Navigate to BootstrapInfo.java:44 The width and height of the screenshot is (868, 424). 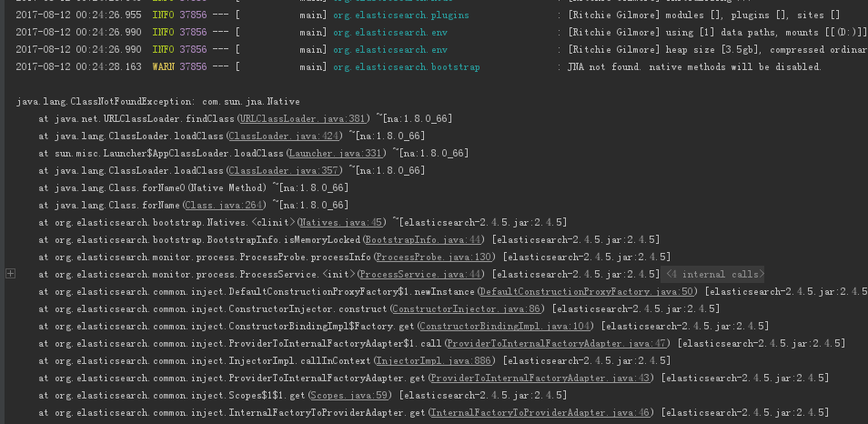point(425,239)
